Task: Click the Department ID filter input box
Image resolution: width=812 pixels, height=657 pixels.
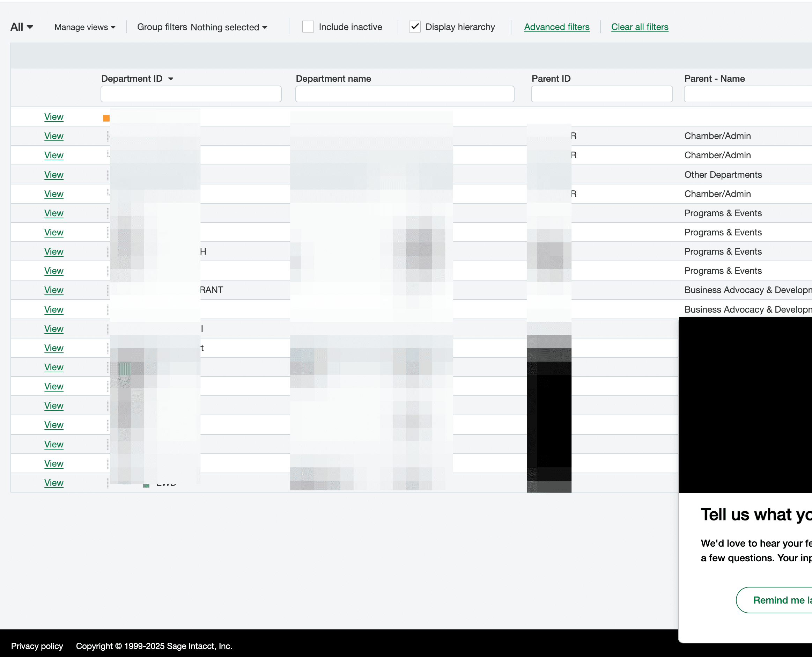Action: pos(191,94)
